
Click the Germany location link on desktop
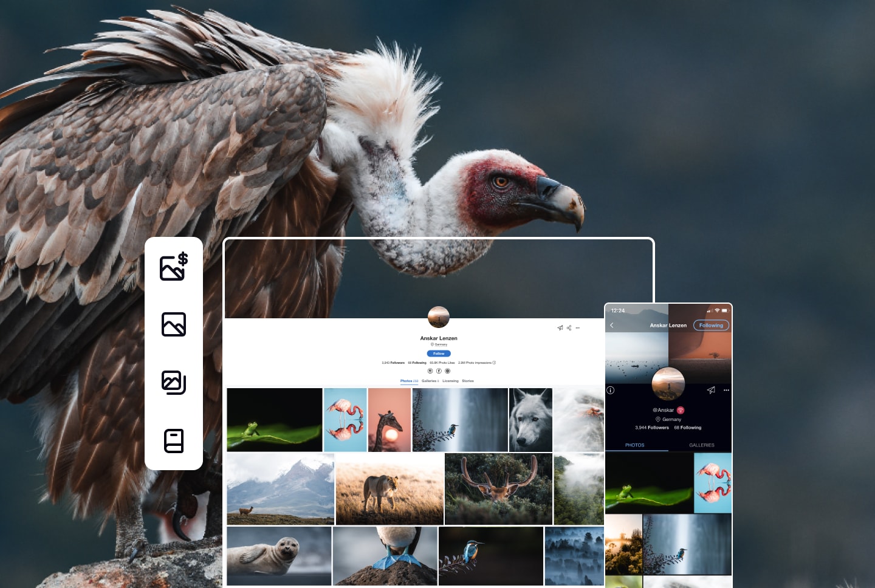440,344
